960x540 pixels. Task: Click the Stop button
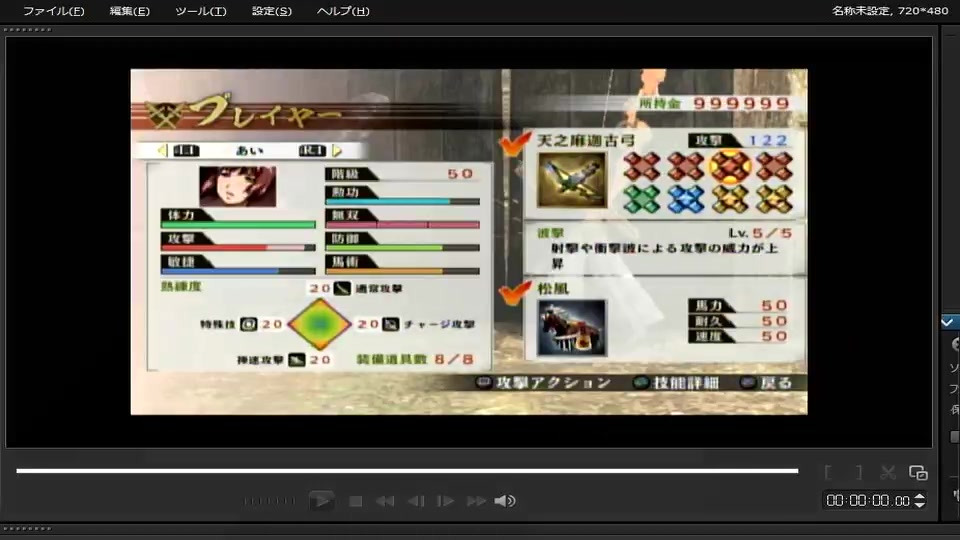(355, 501)
